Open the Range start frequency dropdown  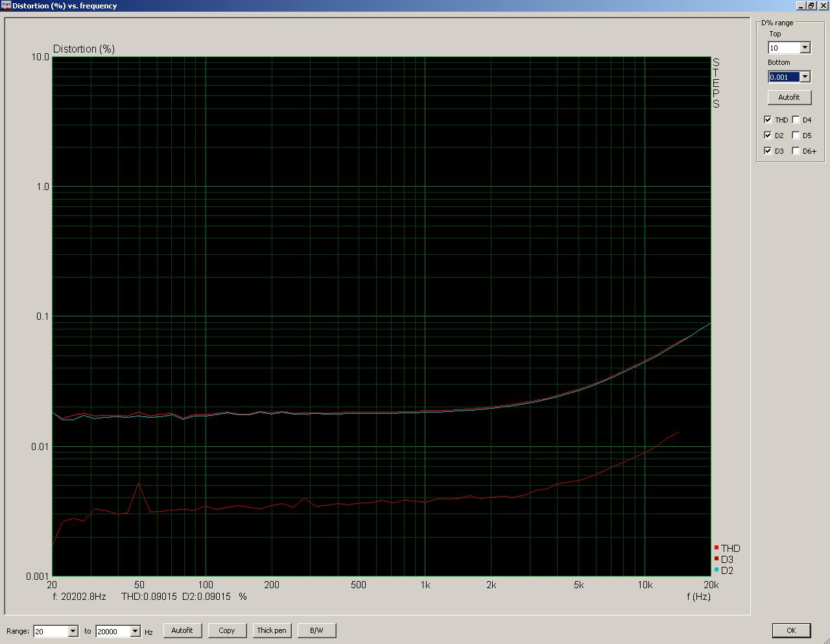(x=73, y=631)
